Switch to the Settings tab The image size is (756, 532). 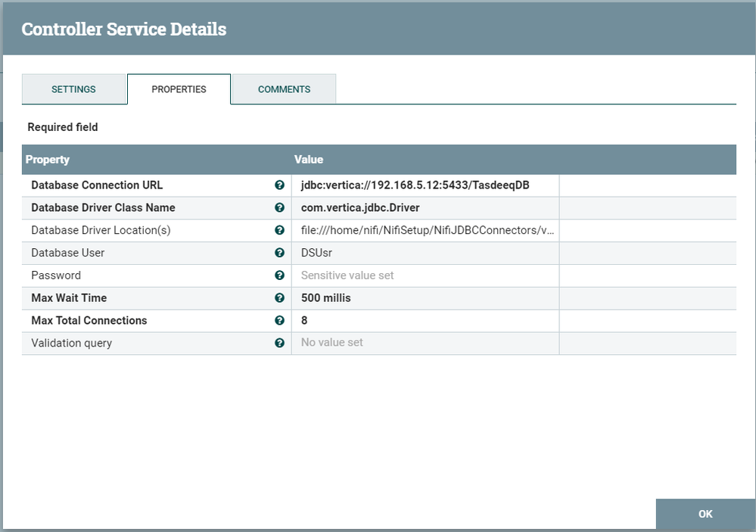[x=73, y=89]
